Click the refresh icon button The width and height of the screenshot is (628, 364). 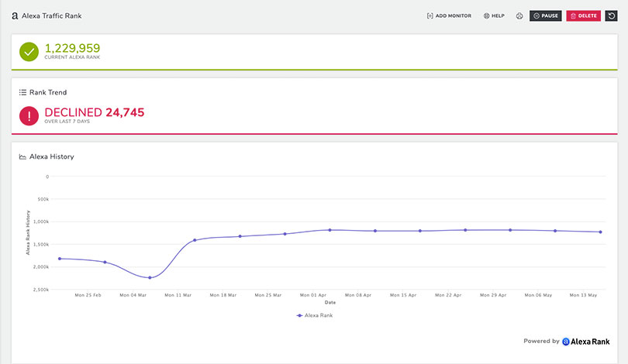(611, 16)
